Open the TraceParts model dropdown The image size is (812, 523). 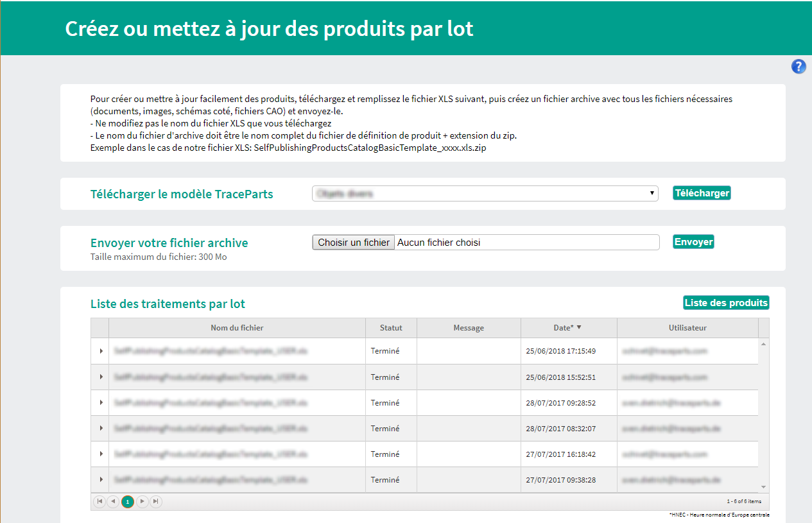(485, 193)
